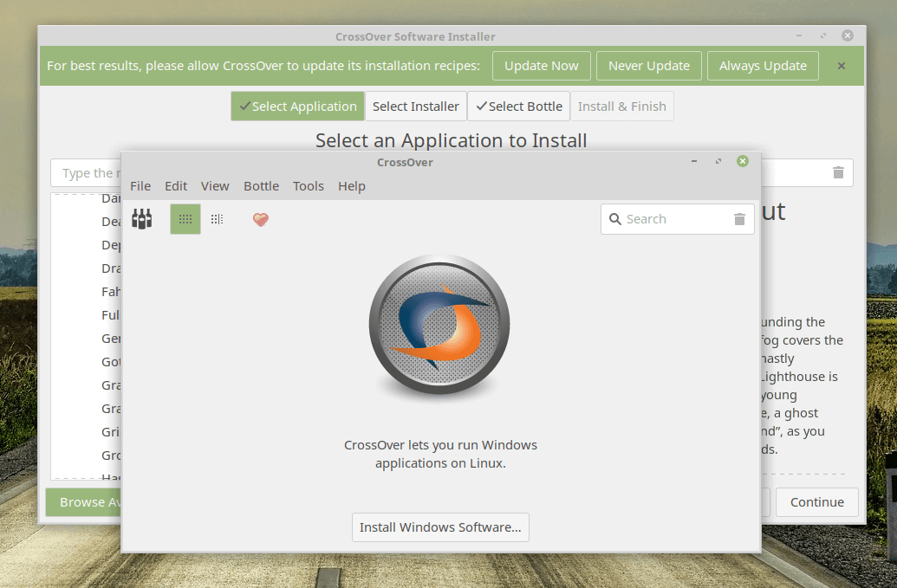Switch to list view layout

click(x=217, y=219)
